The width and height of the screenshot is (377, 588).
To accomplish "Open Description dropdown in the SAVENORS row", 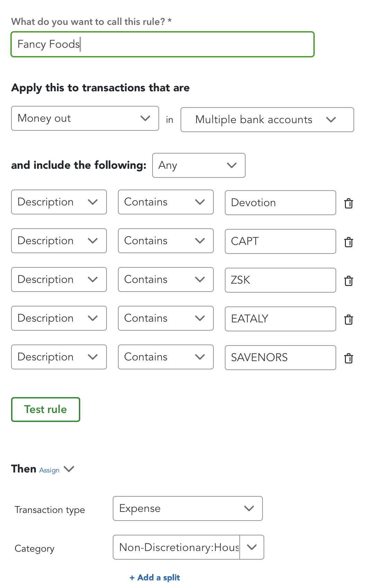I will pos(59,357).
